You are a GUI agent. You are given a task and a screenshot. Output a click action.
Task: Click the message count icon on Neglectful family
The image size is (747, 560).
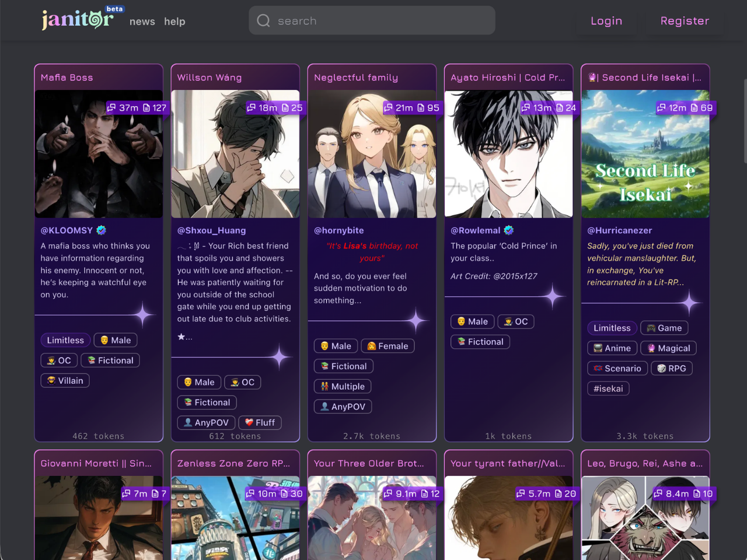[421, 108]
